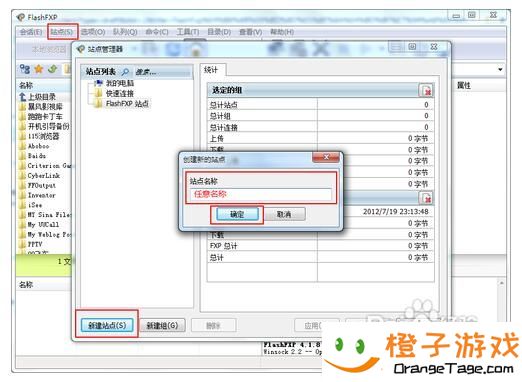This screenshot has width=522, height=382.
Task: Open the 工具(T) menu
Action: coord(188,32)
